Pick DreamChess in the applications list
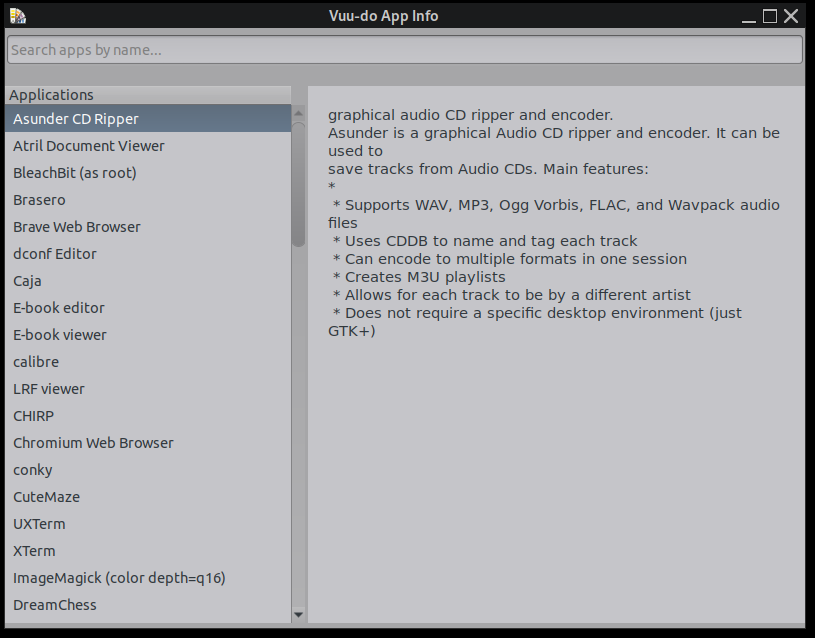The image size is (815, 638). [148, 605]
